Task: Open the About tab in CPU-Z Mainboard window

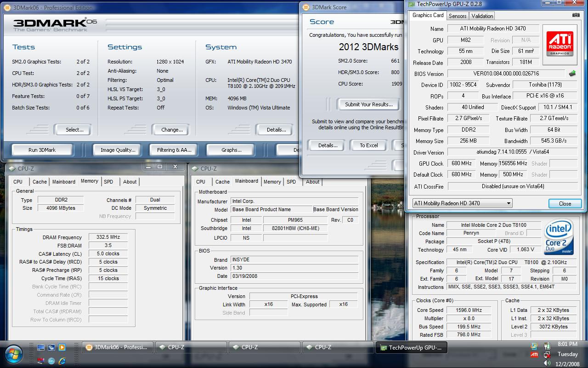Action: 312,182
